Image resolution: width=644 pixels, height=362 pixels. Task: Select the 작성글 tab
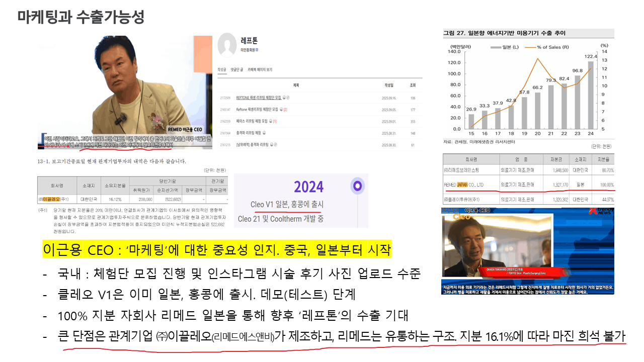click(x=222, y=69)
